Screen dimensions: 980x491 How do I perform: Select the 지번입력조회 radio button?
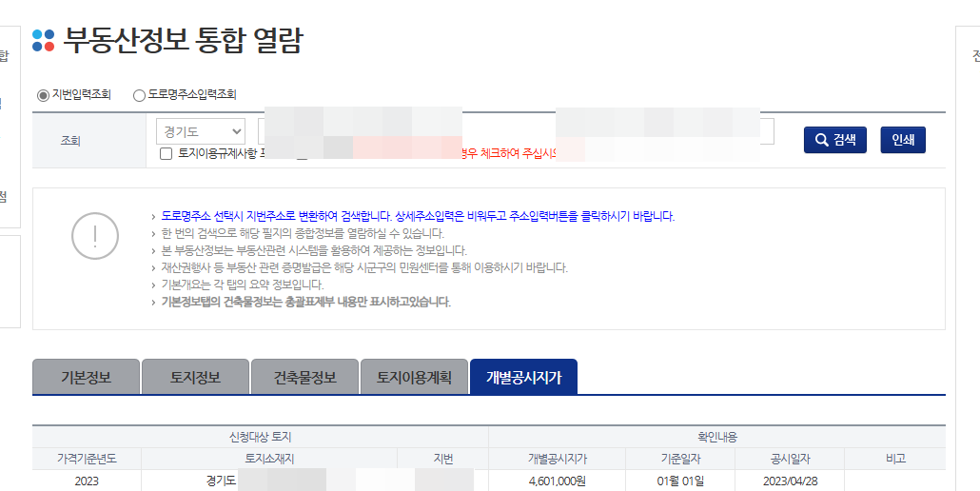43,95
